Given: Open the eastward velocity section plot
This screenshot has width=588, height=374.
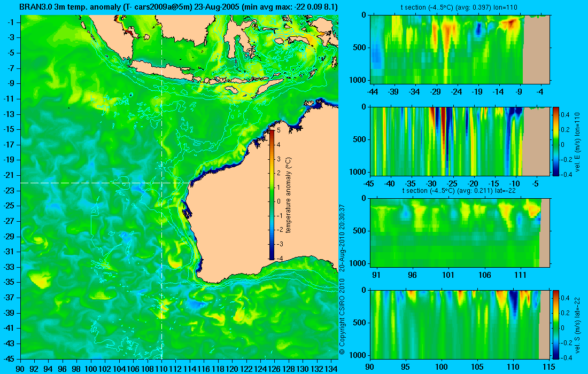Looking at the screenshot, I should (x=460, y=141).
